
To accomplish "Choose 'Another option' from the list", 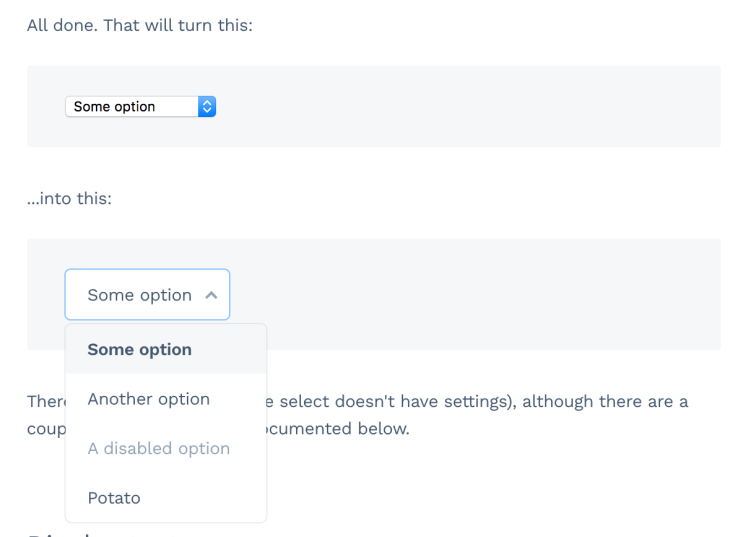I will (x=166, y=399).
